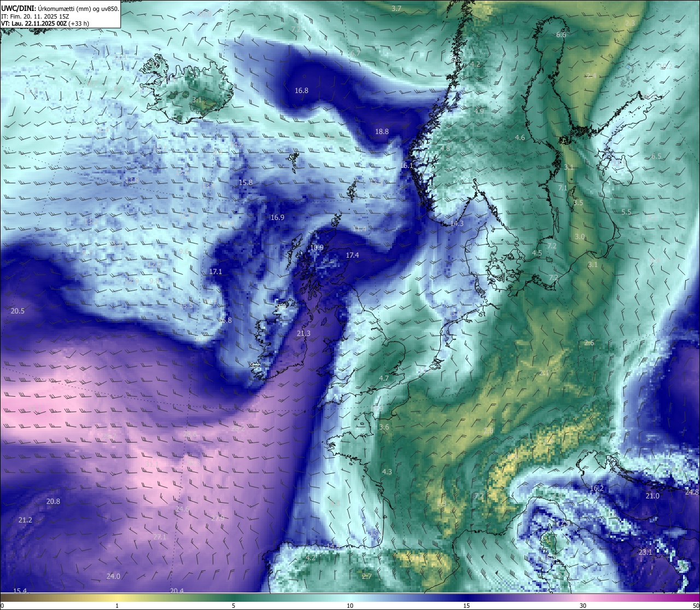Click the 30 tick label on the colorbar
The height and width of the screenshot is (610, 700).
[583, 606]
